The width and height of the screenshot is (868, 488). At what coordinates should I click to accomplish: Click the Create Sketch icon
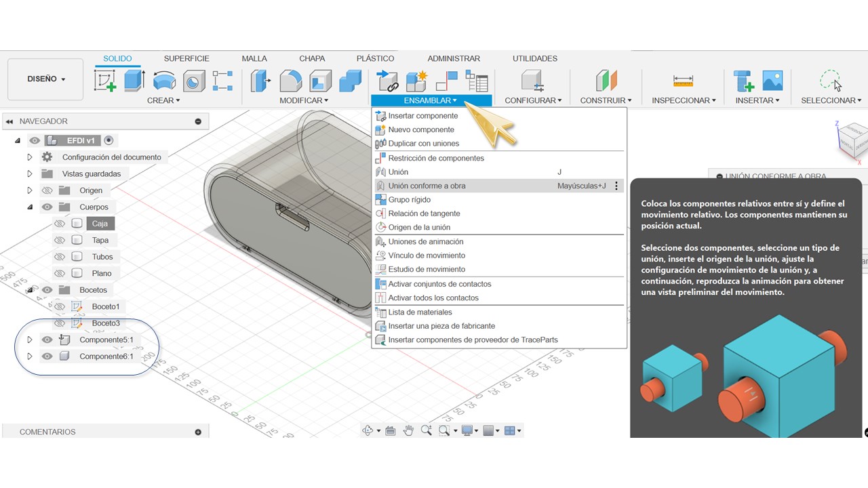tap(105, 81)
